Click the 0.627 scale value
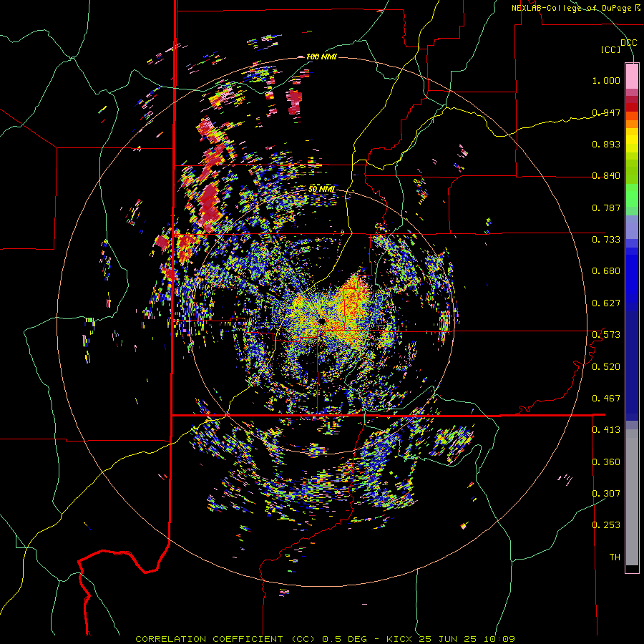The image size is (644, 644). click(x=606, y=303)
